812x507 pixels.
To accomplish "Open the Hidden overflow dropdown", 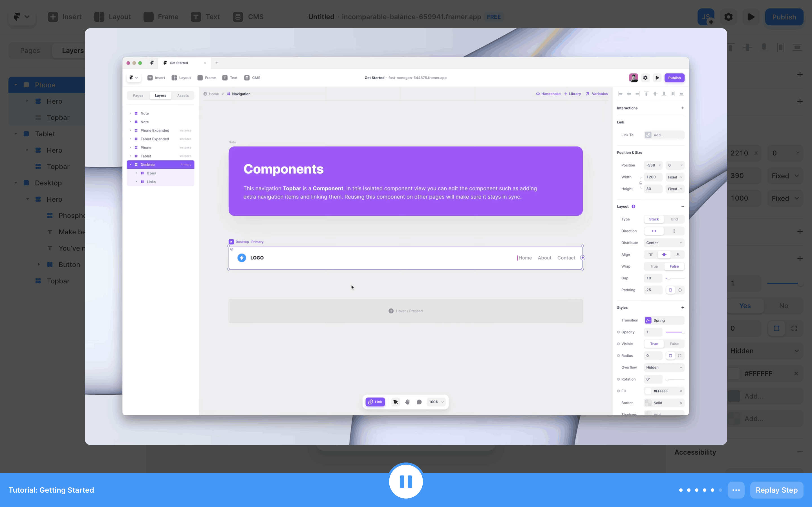I will (765, 351).
